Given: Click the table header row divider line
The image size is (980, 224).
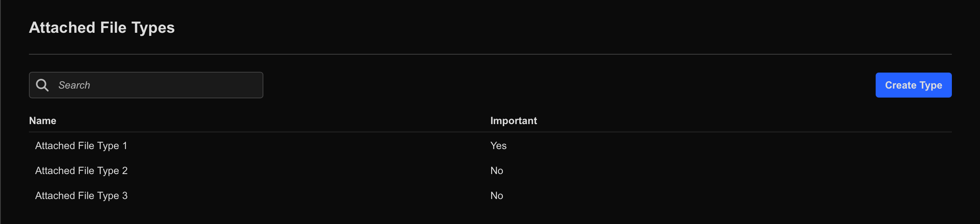Looking at the screenshot, I should point(490,132).
